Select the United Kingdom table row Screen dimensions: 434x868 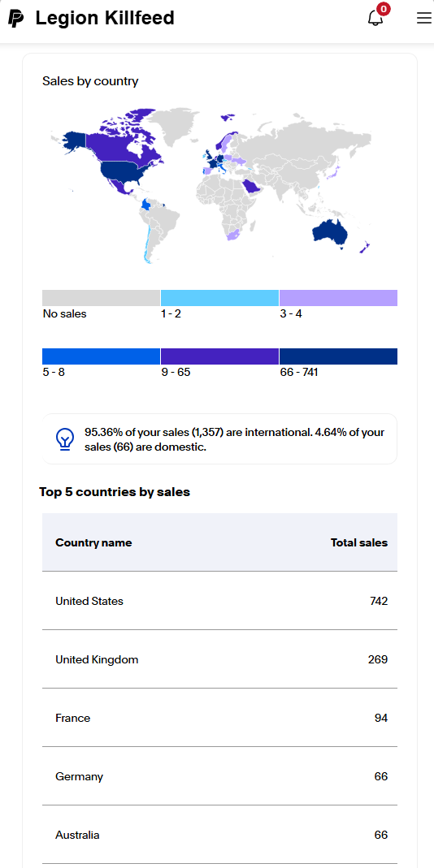tap(219, 659)
